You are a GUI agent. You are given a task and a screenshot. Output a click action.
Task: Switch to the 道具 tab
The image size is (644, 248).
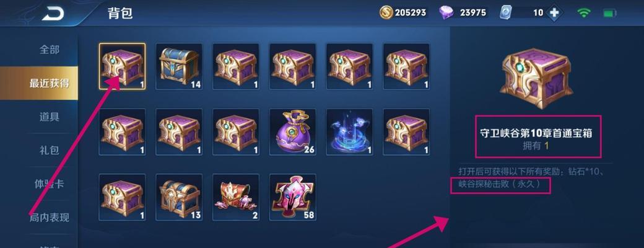[50, 117]
